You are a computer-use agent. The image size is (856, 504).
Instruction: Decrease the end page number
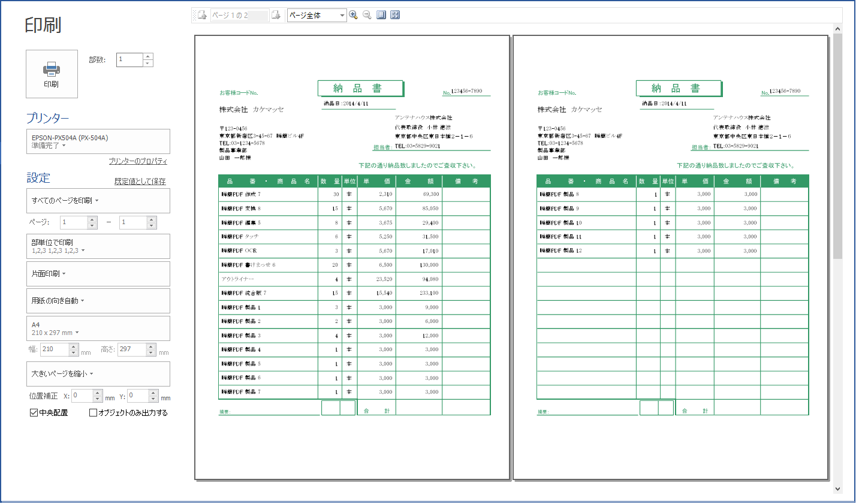[152, 225]
